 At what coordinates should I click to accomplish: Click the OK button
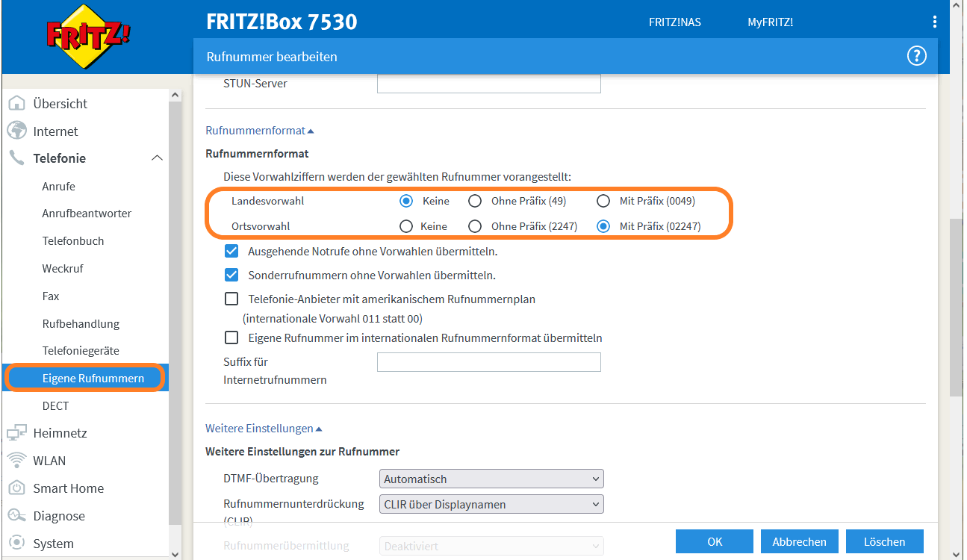pos(715,542)
